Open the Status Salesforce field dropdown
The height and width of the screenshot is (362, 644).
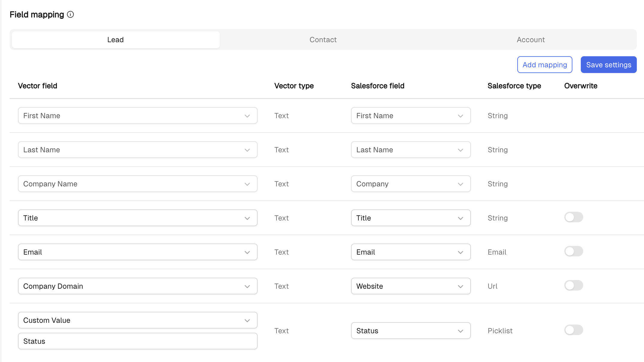click(x=410, y=331)
